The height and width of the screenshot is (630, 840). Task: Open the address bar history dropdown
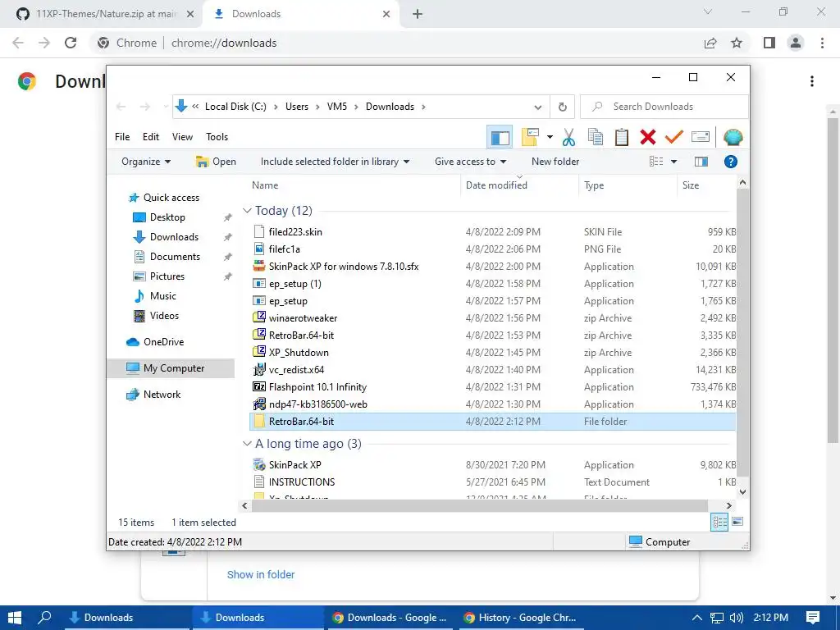(537, 107)
